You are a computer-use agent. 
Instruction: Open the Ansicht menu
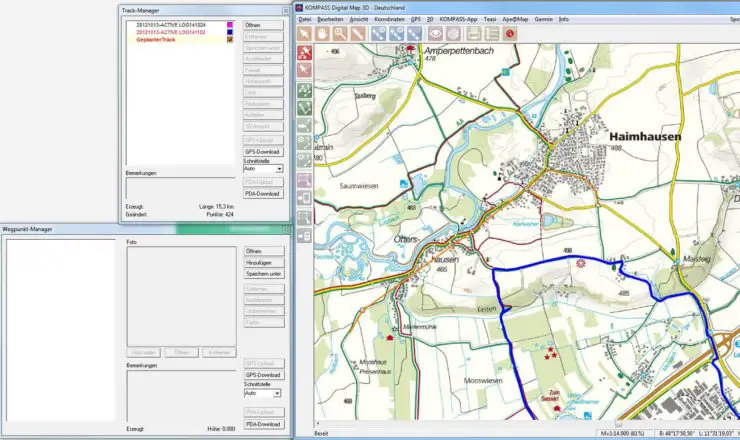point(359,19)
